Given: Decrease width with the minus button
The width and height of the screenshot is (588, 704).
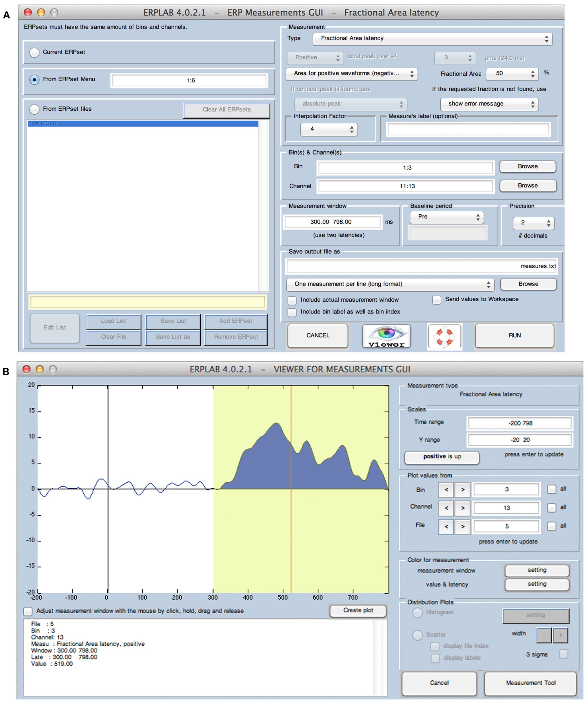Looking at the screenshot, I should pyautogui.click(x=544, y=635).
